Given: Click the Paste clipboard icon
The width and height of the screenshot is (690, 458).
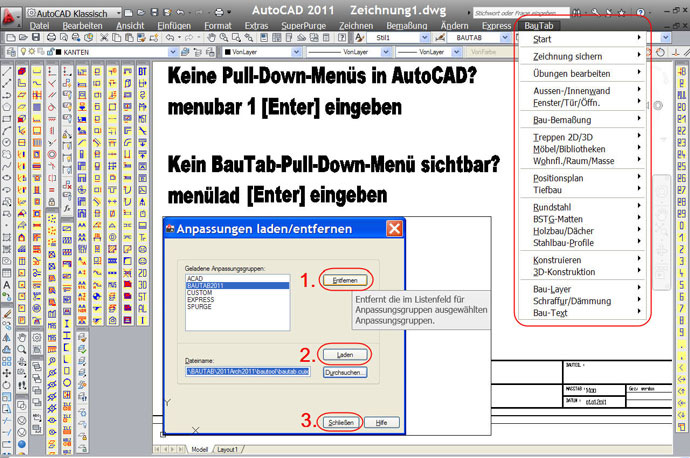Looking at the screenshot, I should 129,38.
